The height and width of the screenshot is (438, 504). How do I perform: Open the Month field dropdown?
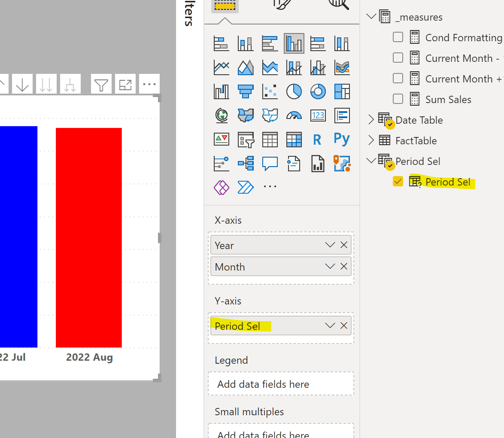coord(330,266)
